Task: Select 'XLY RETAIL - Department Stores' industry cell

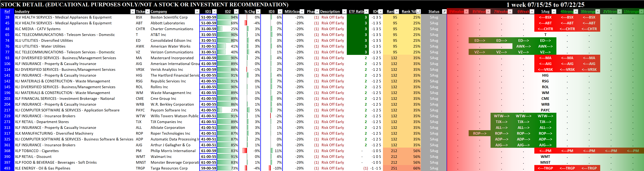Action: [x=42, y=122]
